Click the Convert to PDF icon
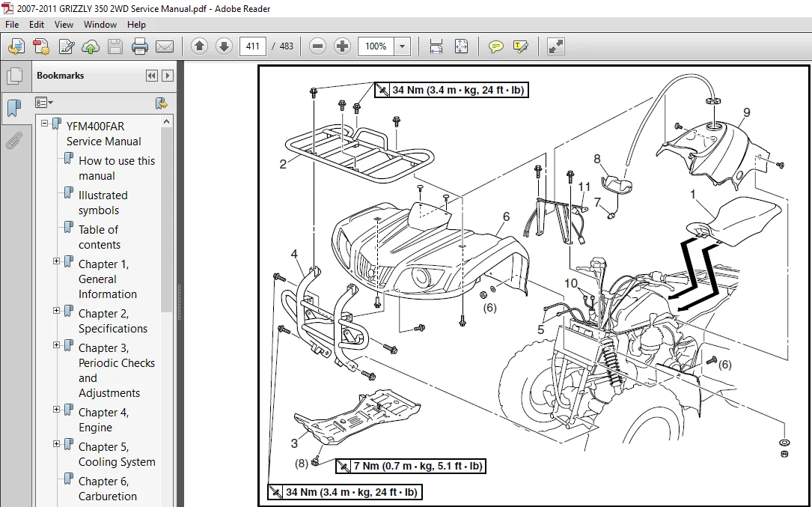The height and width of the screenshot is (507, 812). point(41,46)
